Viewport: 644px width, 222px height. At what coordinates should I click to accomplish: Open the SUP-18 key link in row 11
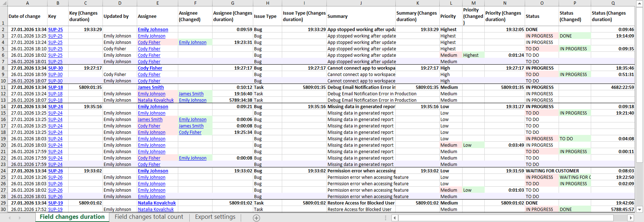pos(55,87)
